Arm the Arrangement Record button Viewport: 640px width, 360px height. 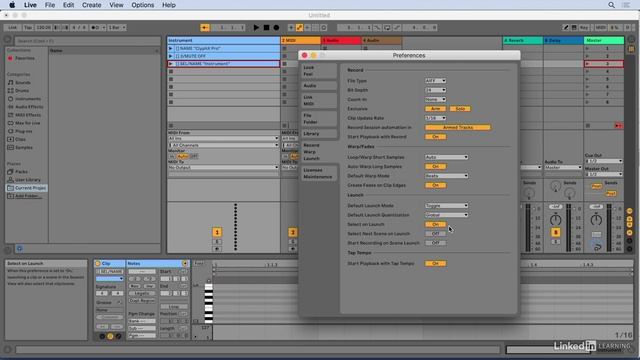click(276, 27)
